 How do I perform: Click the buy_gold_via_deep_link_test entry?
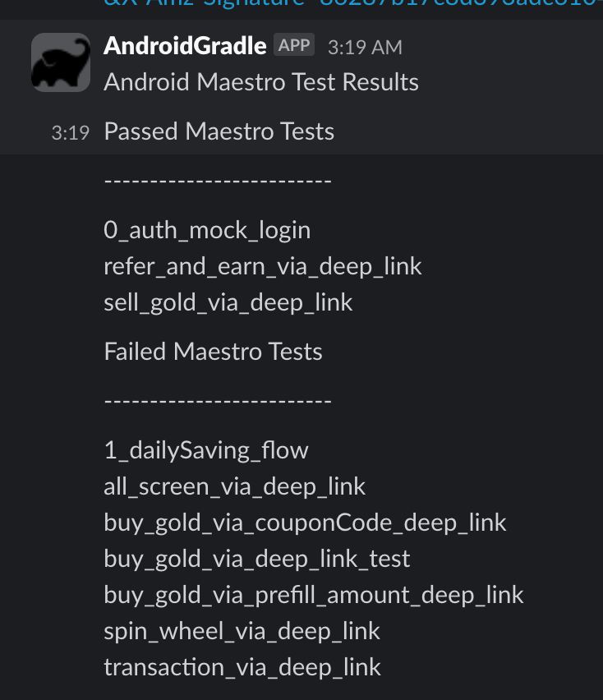pyautogui.click(x=256, y=559)
